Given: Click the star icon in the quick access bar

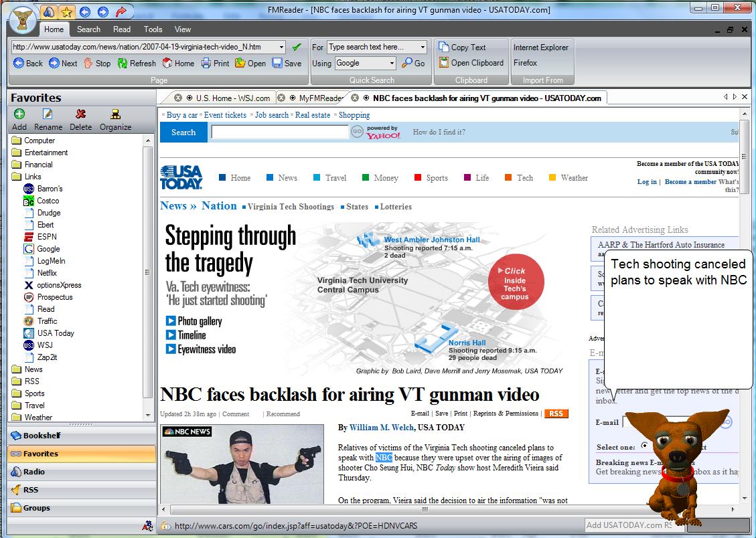Looking at the screenshot, I should click(66, 11).
